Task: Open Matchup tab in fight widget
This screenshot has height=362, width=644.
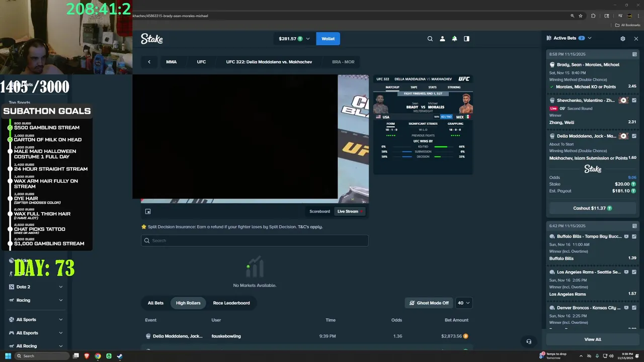Action: [x=392, y=87]
